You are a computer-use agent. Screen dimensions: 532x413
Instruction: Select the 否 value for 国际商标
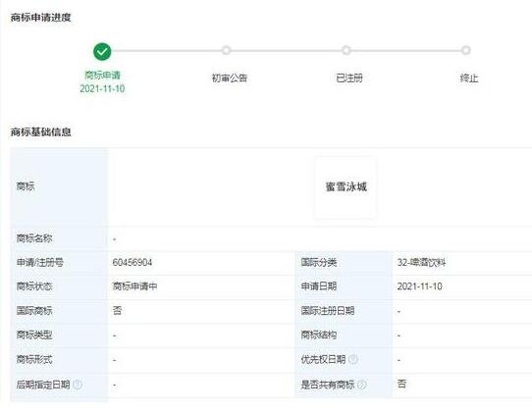[117, 310]
